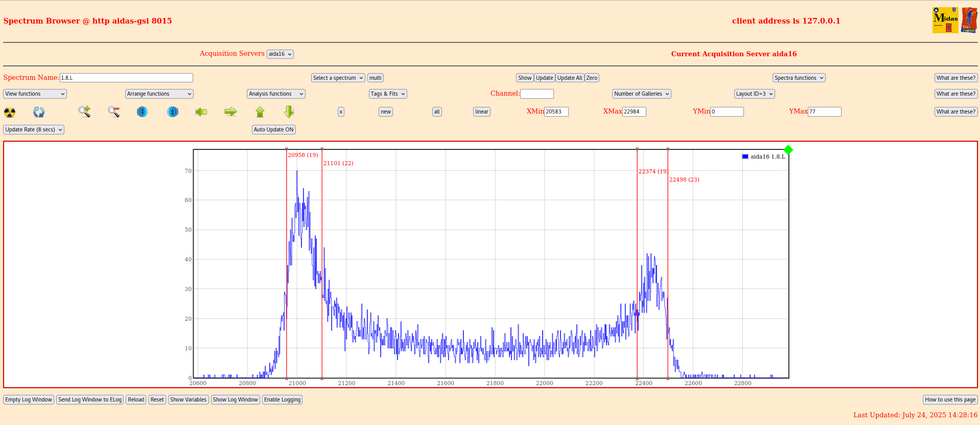This screenshot has width=980, height=425.
Task: Zoom in with the magnifier plus icon
Action: (x=84, y=111)
